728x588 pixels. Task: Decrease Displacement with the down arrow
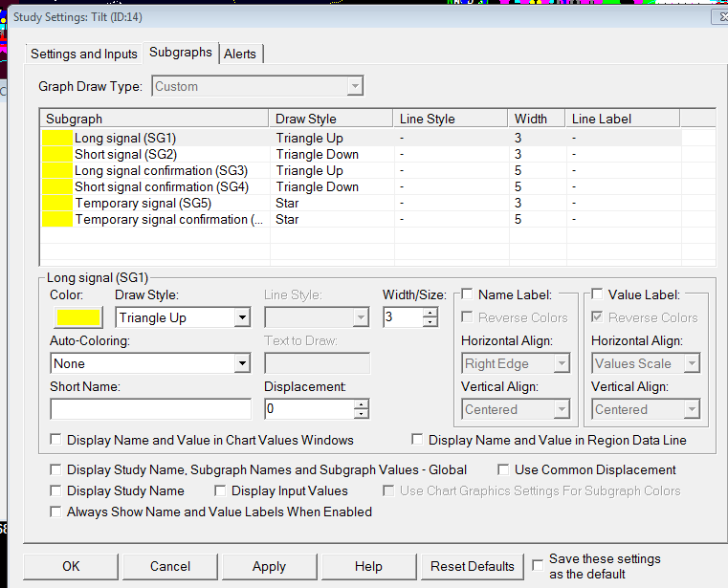point(362,414)
